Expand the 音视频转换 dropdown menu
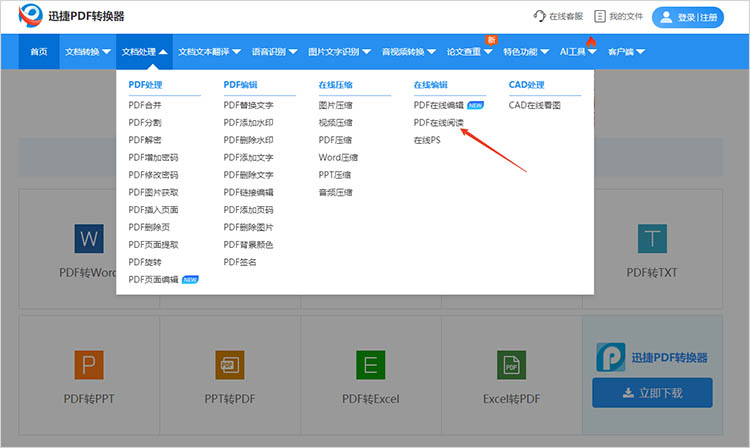Image resolution: width=750 pixels, height=448 pixels. 408,52
